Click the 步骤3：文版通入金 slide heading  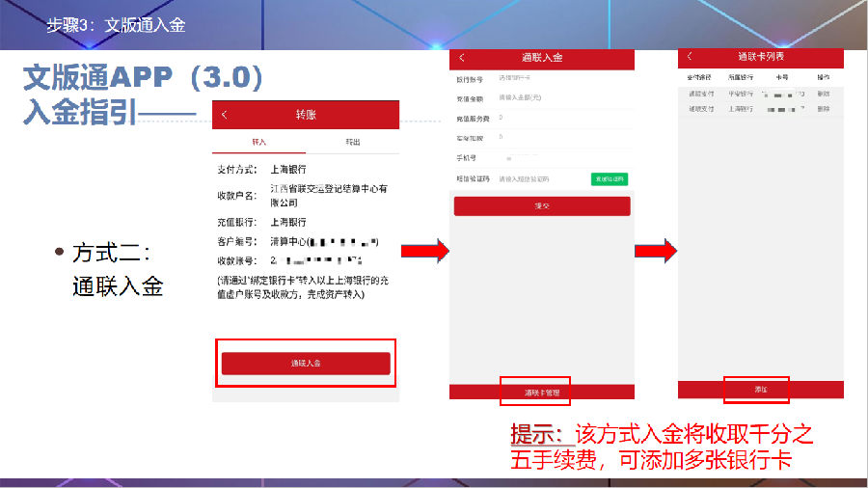[116, 25]
